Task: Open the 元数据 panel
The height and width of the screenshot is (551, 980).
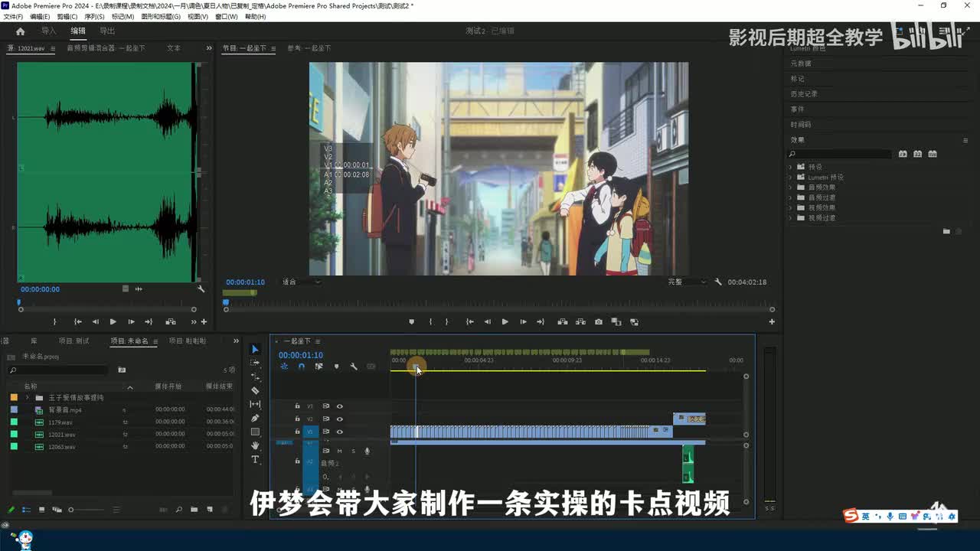Action: coord(801,64)
